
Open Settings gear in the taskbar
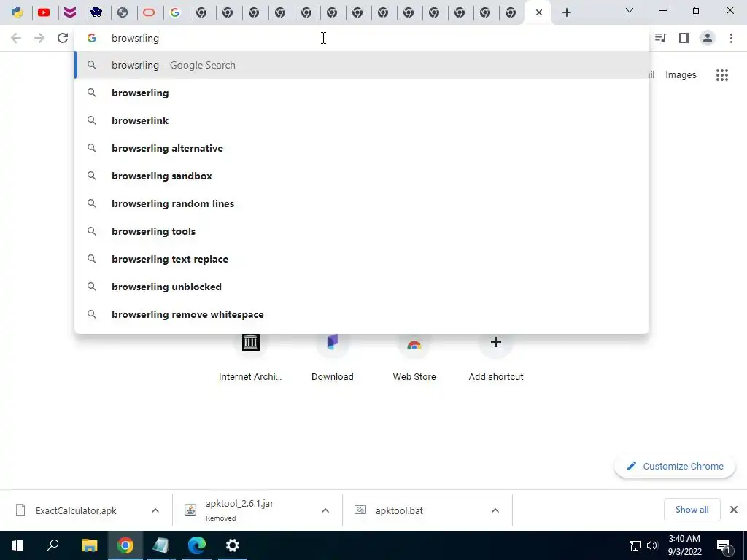pyautogui.click(x=233, y=545)
